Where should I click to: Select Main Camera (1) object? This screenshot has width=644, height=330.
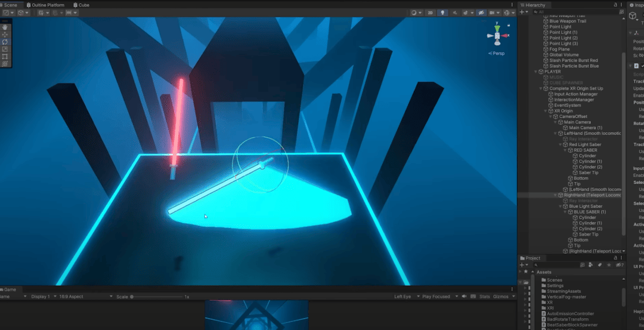[x=586, y=128]
